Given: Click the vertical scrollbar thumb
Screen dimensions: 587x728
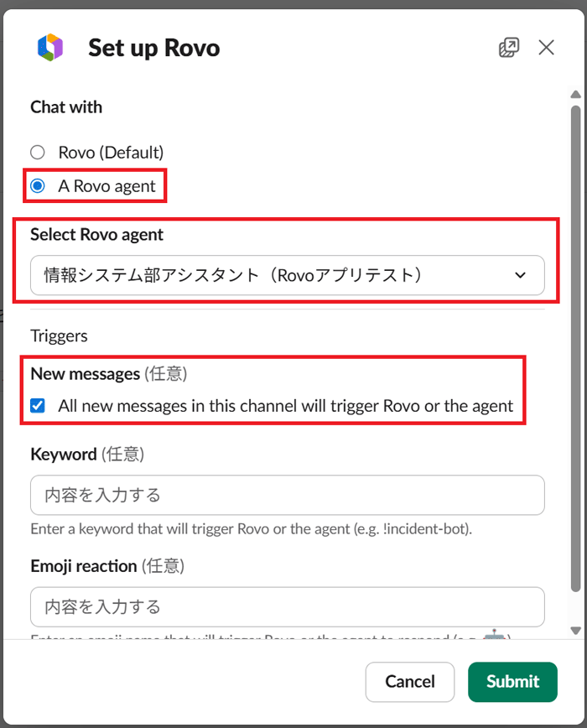Looking at the screenshot, I should point(576,349).
